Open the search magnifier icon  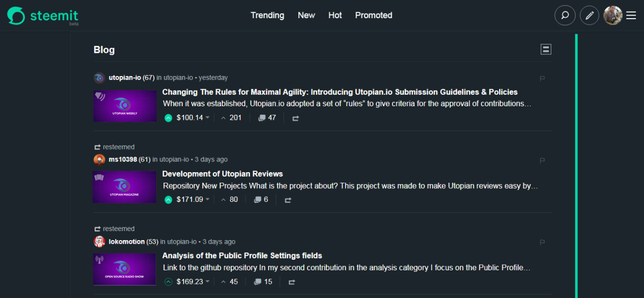tap(565, 16)
